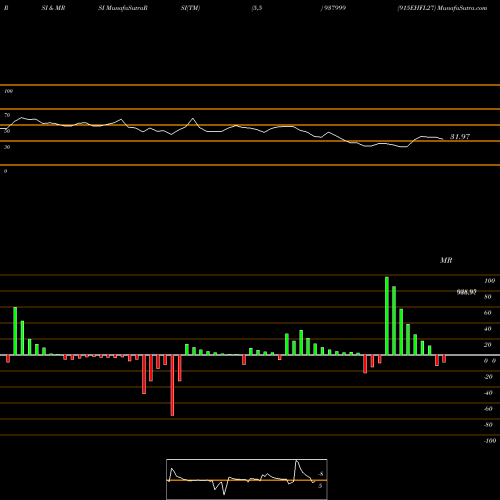
Task: Click the MR axis label -60
Action: [488, 409]
